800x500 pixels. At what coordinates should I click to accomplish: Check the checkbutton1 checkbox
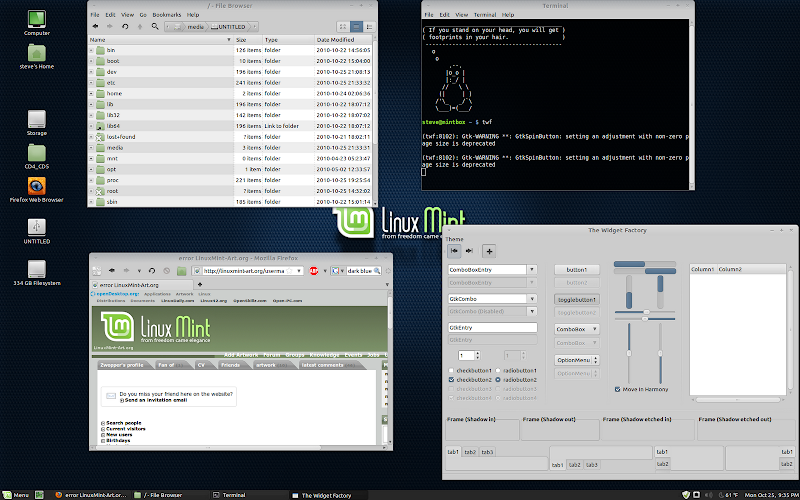(x=452, y=371)
